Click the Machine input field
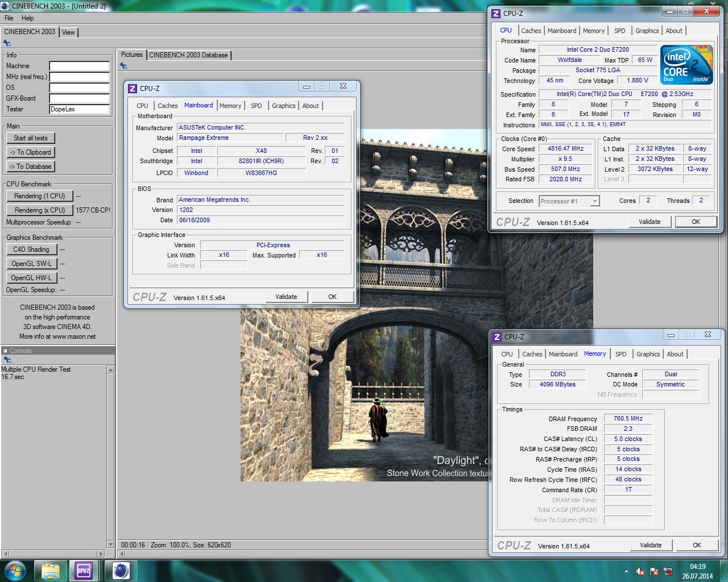Image resolution: width=728 pixels, height=582 pixels. tap(79, 66)
